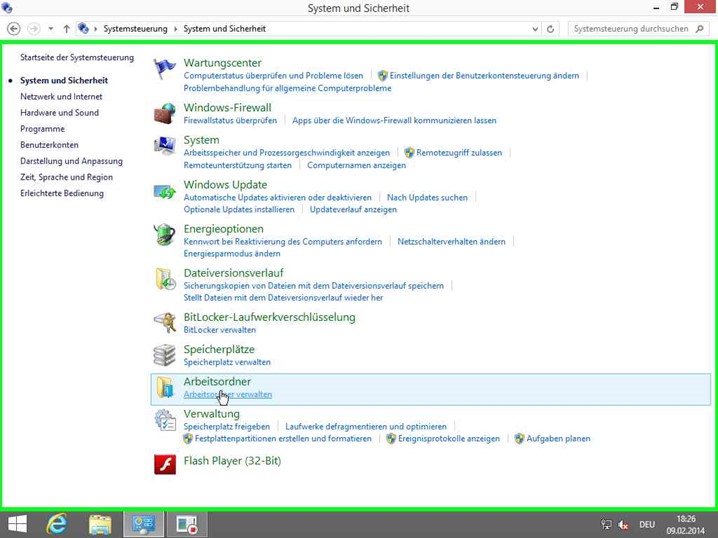Open Zeit, Sprache und Region
Image resolution: width=718 pixels, height=538 pixels.
point(66,177)
